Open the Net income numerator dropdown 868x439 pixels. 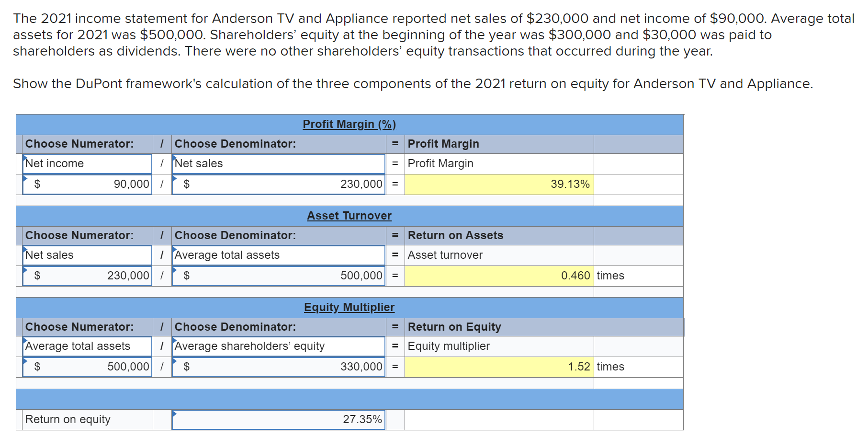click(87, 163)
